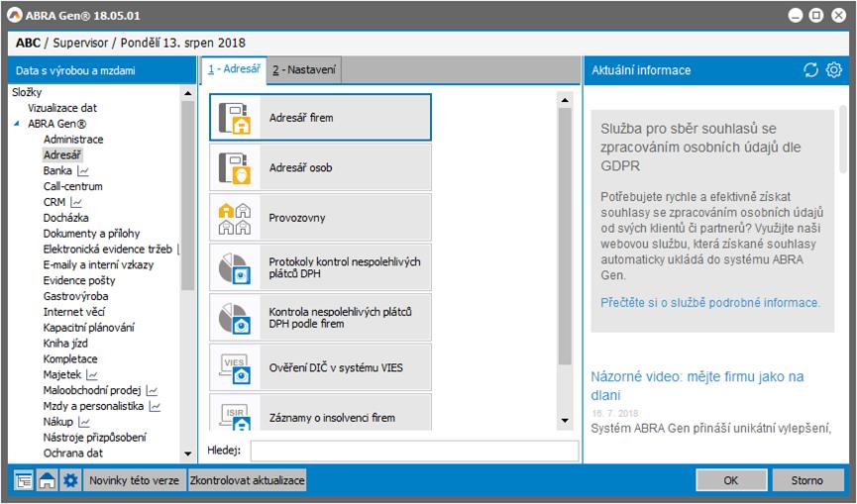The width and height of the screenshot is (857, 504).
Task: Select Call-centrum tree item
Action: tap(72, 186)
